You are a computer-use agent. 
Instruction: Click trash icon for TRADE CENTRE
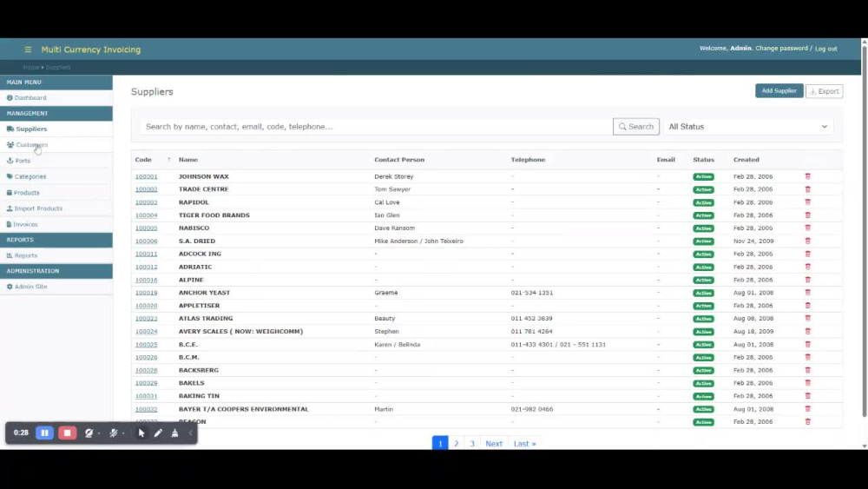point(807,188)
